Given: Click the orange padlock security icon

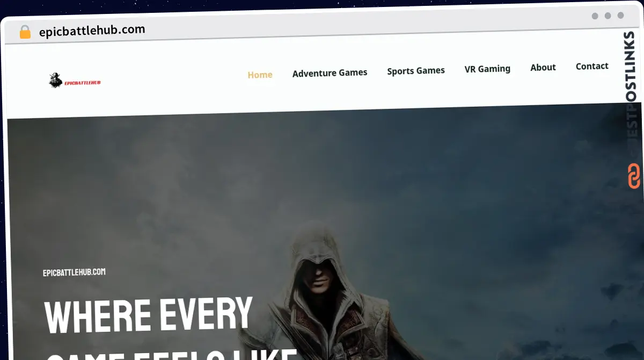Looking at the screenshot, I should [25, 32].
